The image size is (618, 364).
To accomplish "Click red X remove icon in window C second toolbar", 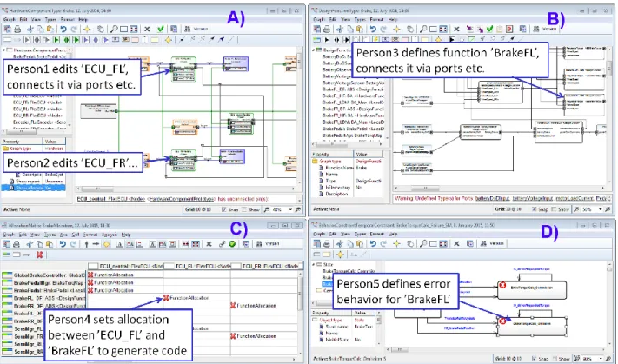I will click(x=39, y=255).
